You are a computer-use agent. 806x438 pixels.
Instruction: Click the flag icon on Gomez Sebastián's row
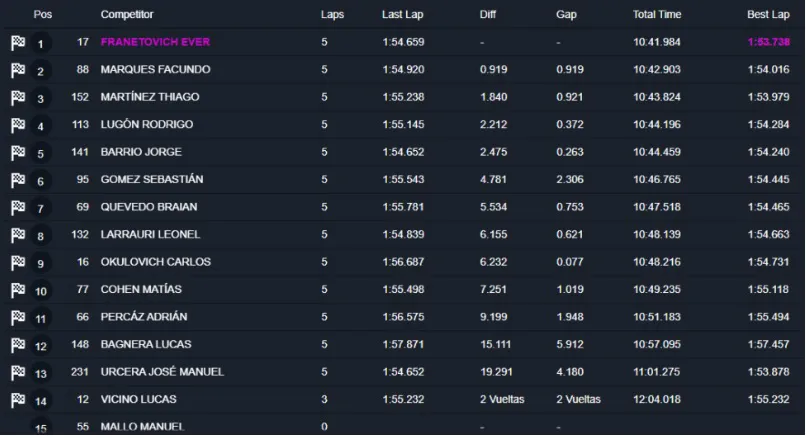(x=17, y=180)
